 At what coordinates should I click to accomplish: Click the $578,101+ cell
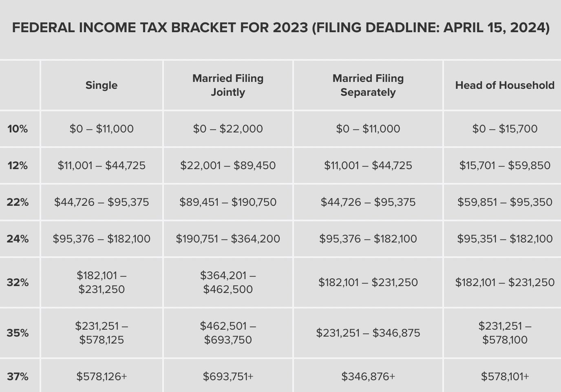click(x=505, y=376)
